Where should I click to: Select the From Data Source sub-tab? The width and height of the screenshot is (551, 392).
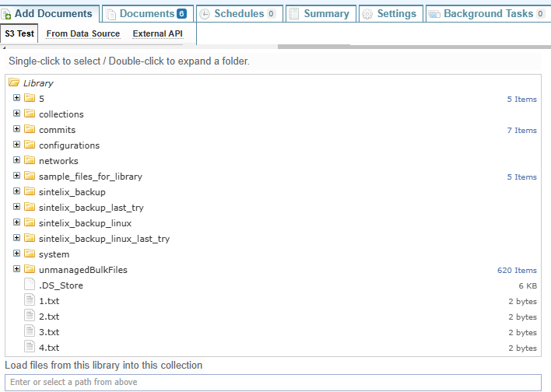pyautogui.click(x=82, y=33)
